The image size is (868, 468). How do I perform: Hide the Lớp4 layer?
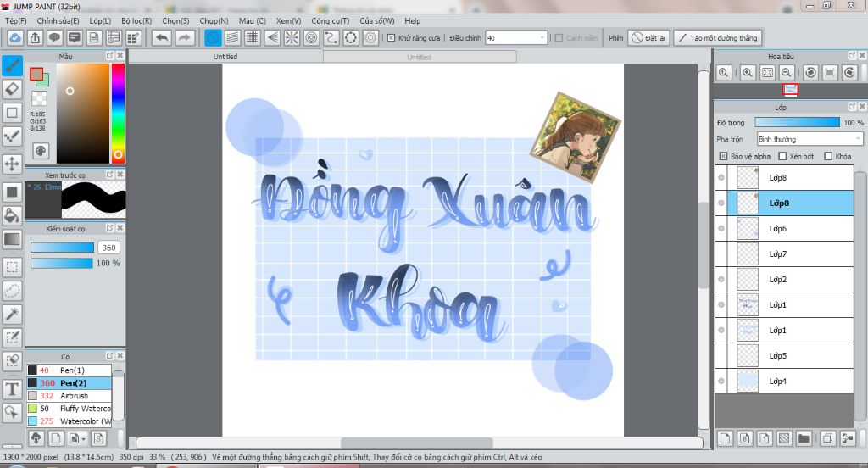721,381
